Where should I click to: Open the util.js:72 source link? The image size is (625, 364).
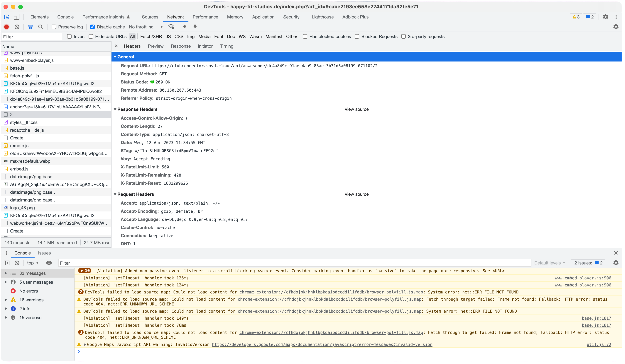click(599, 345)
